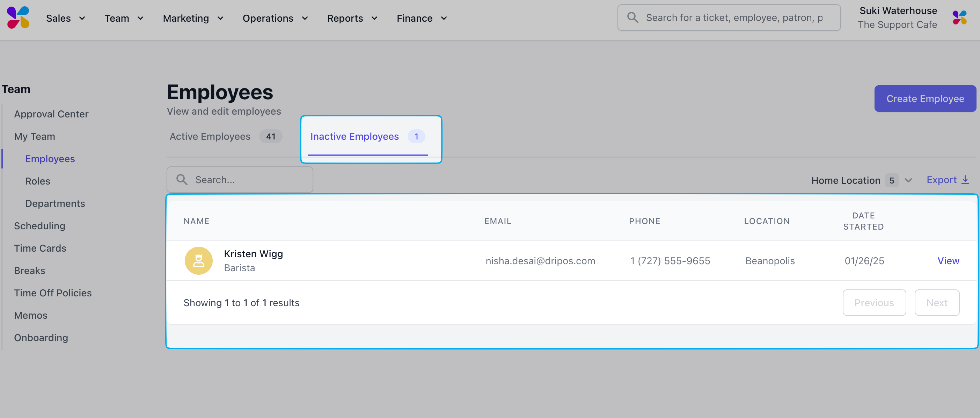Click the Export download arrow icon

coord(965,180)
